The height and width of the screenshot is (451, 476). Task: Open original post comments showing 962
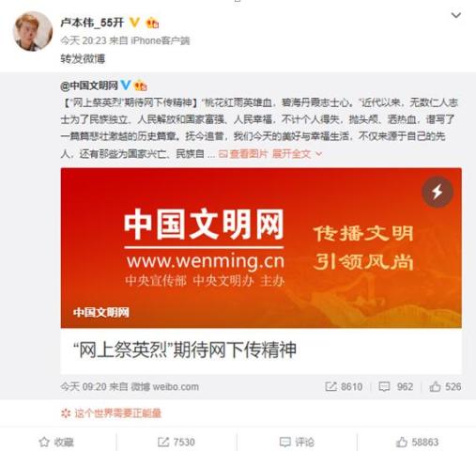point(395,387)
